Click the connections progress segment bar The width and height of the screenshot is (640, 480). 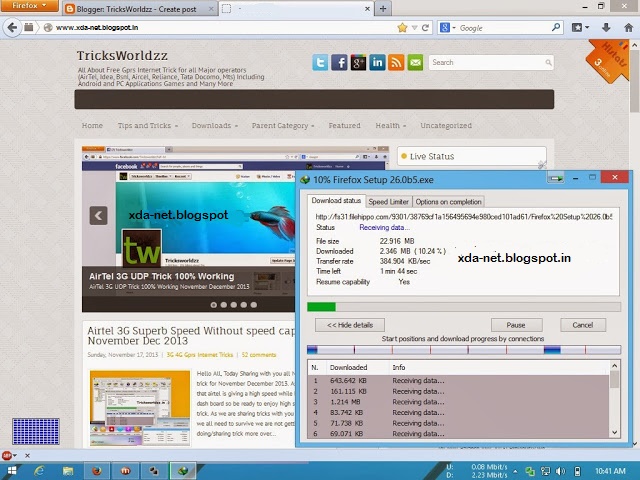pos(464,350)
